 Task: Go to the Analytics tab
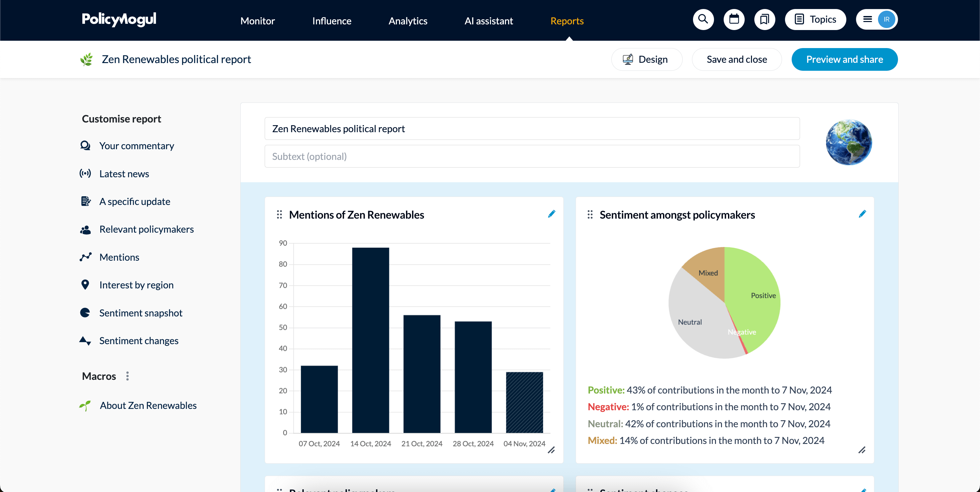coord(408,21)
